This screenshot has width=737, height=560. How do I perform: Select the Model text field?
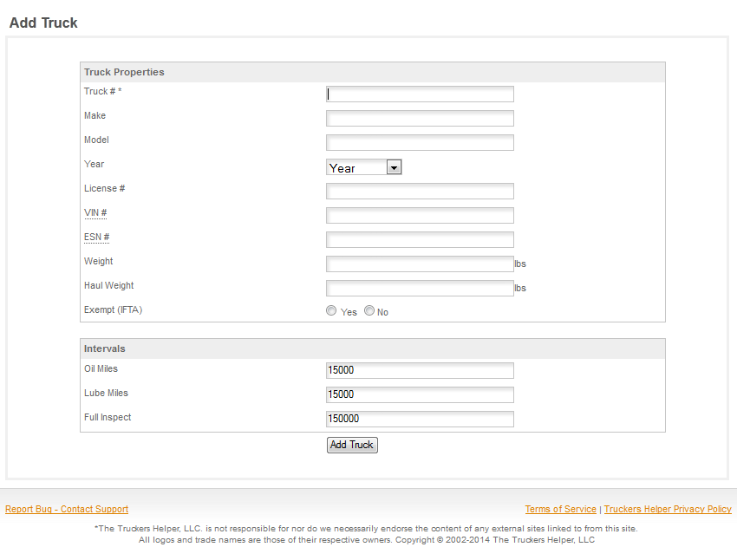(420, 143)
